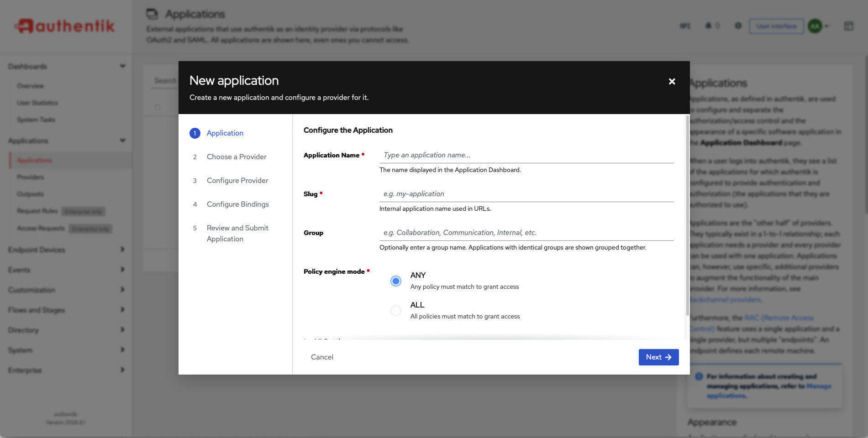Toggle the panel icon at top right
The height and width of the screenshot is (438, 868).
click(x=849, y=26)
